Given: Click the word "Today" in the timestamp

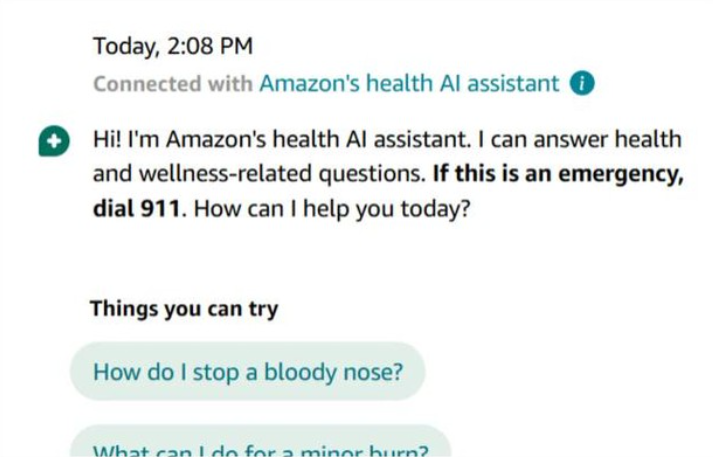Looking at the screenshot, I should (x=119, y=46).
